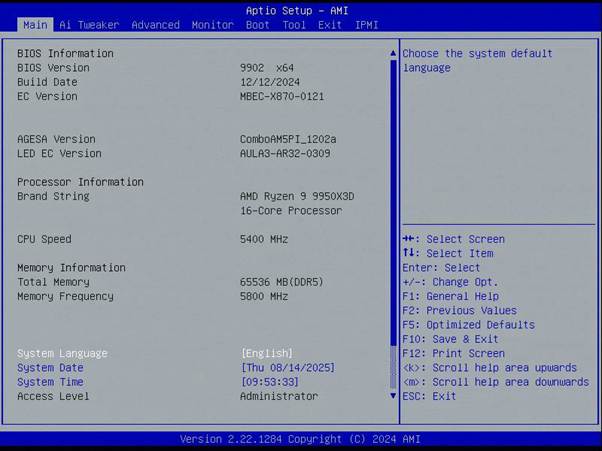Click the Access Level label

point(53,396)
